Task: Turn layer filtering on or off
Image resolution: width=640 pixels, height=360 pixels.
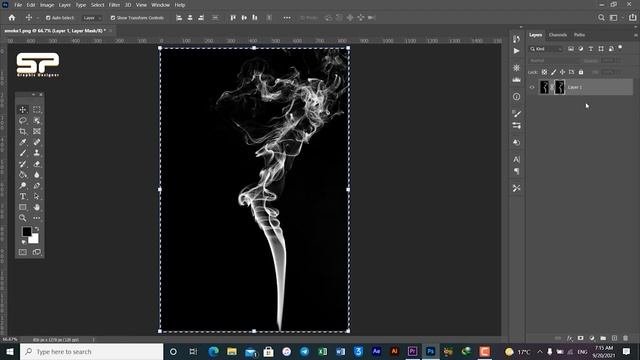Action: 620,47
